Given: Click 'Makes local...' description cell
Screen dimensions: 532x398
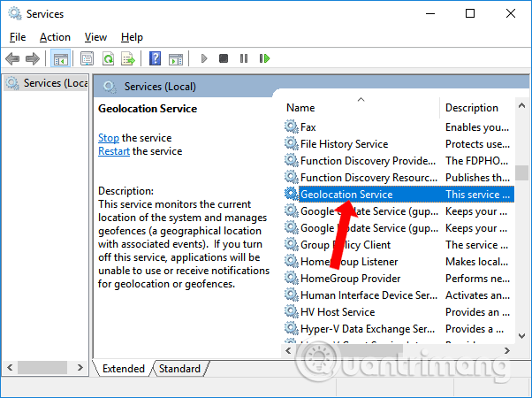Looking at the screenshot, I should [476, 262].
